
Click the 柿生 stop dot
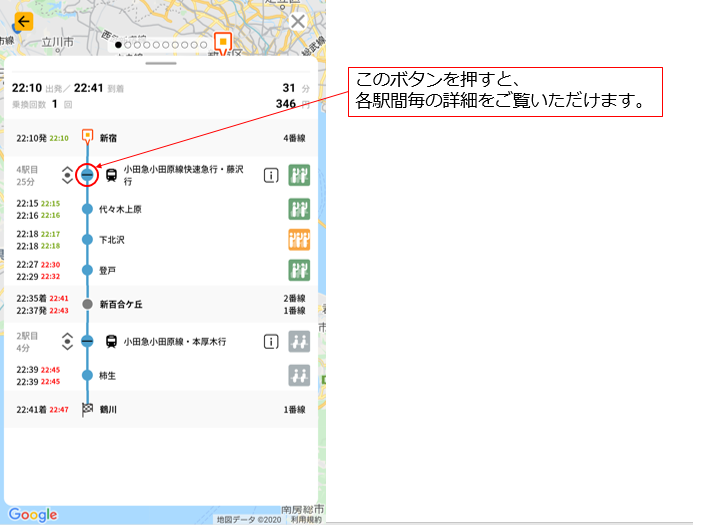[x=87, y=375]
